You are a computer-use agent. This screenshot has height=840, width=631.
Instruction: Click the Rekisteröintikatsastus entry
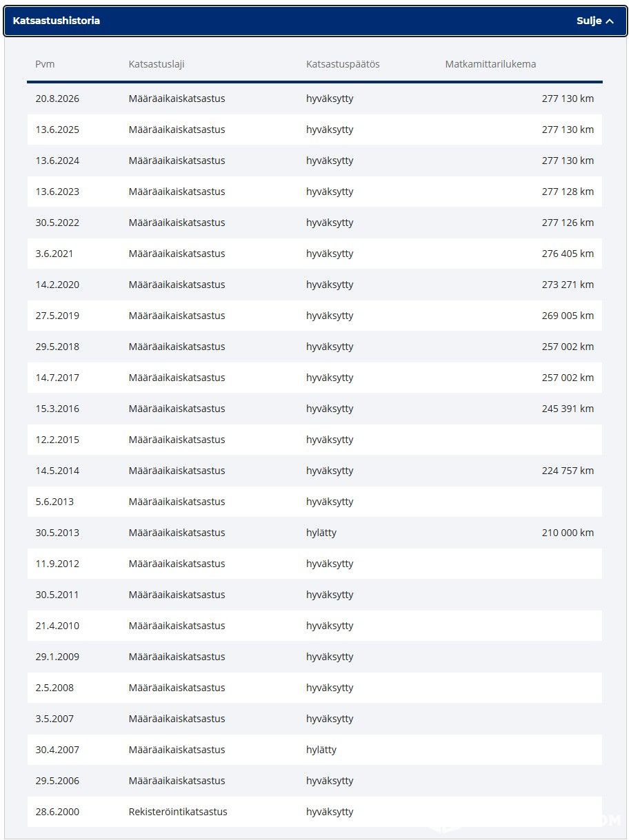(178, 812)
